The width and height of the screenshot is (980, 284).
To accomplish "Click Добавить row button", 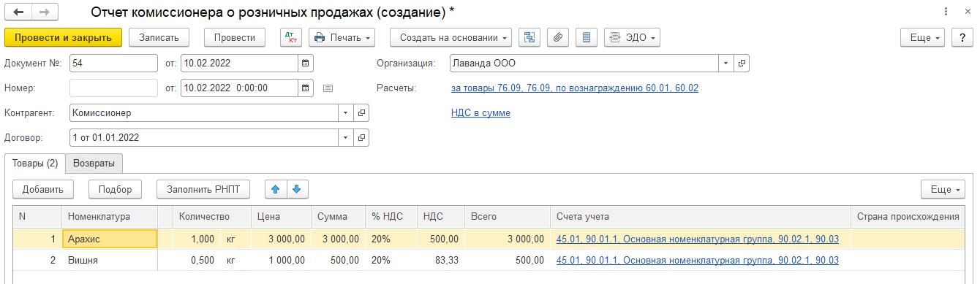I will [43, 189].
